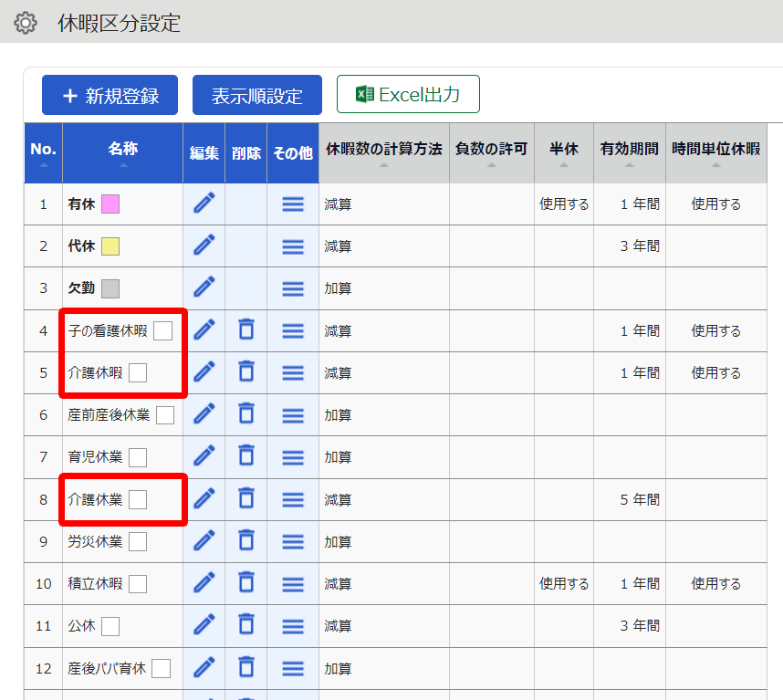Edit the 代休 row with pencil icon

[204, 246]
